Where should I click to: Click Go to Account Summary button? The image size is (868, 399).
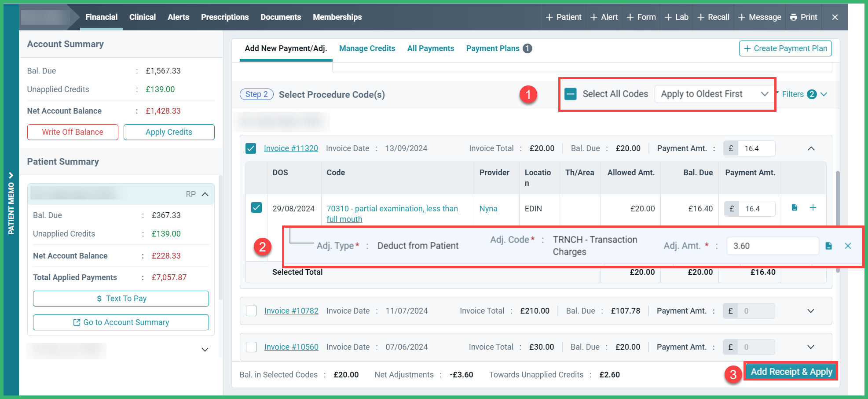click(x=121, y=322)
